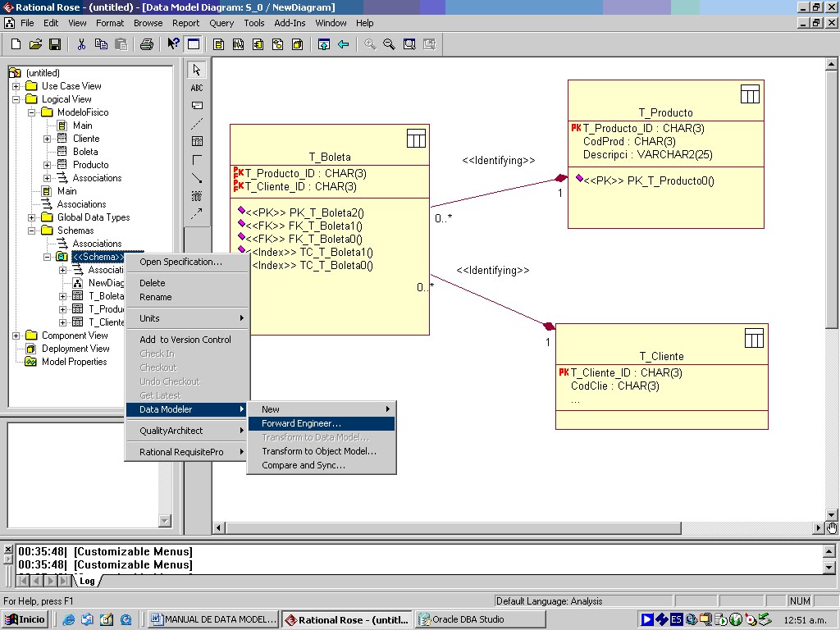Collapse the Schemas folder
840x630 pixels.
pyautogui.click(x=32, y=231)
